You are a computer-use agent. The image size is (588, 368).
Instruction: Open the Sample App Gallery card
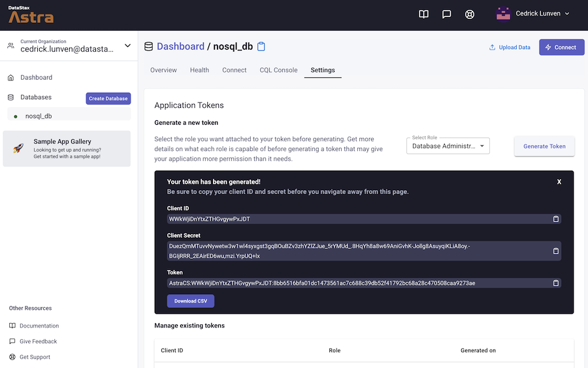[x=67, y=148]
